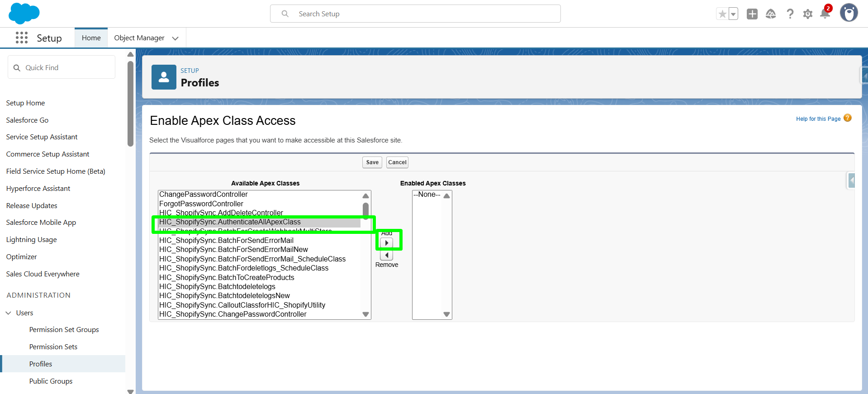Image resolution: width=868 pixels, height=394 pixels.
Task: Open the Setup gear menu
Action: pyautogui.click(x=807, y=14)
